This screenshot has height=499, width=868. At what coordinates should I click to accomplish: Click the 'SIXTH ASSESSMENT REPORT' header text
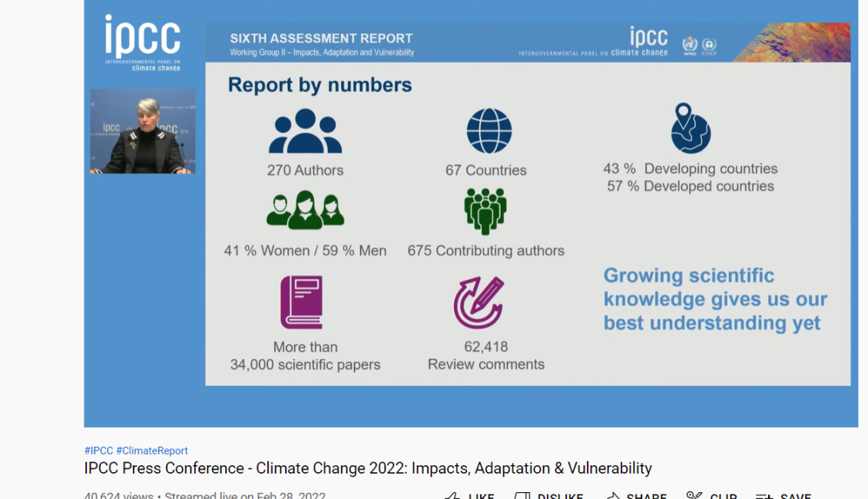(x=321, y=38)
